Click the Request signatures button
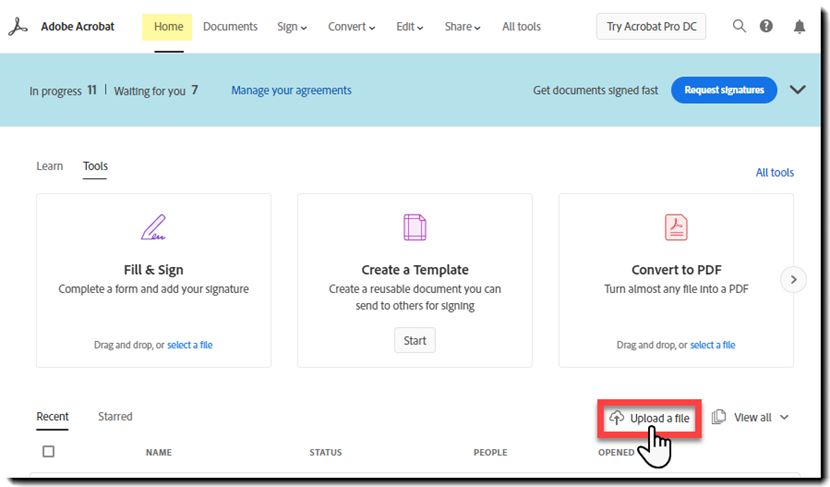830x487 pixels. click(724, 90)
